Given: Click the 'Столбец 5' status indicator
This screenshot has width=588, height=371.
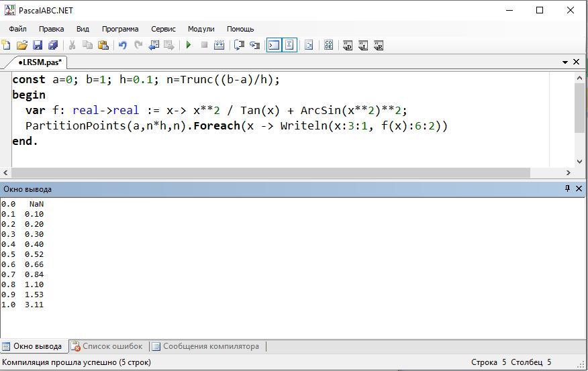Looking at the screenshot, I should tap(531, 362).
